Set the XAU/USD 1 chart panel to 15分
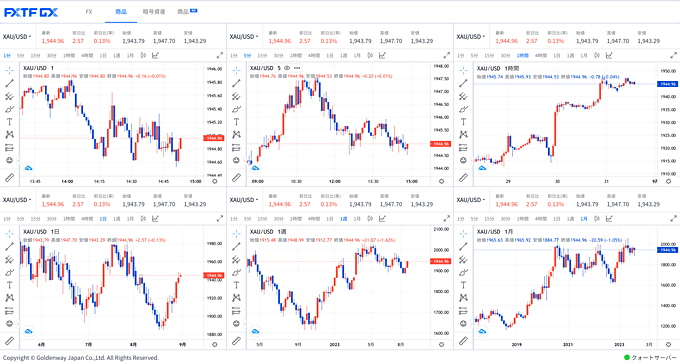 [x=35, y=56]
